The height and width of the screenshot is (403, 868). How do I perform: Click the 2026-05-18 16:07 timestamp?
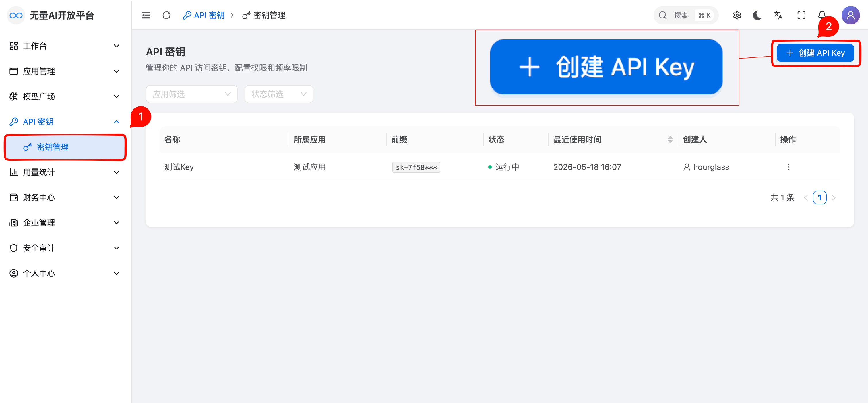point(587,167)
